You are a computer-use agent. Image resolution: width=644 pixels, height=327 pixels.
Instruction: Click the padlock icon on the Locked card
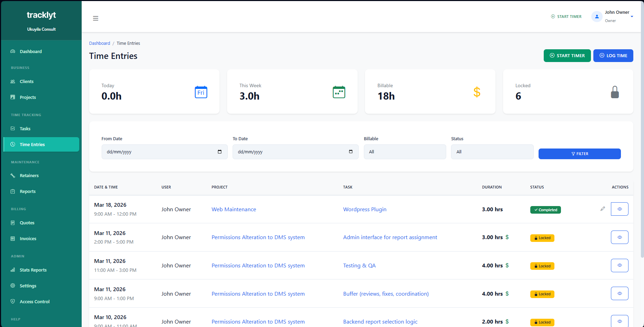pos(615,92)
